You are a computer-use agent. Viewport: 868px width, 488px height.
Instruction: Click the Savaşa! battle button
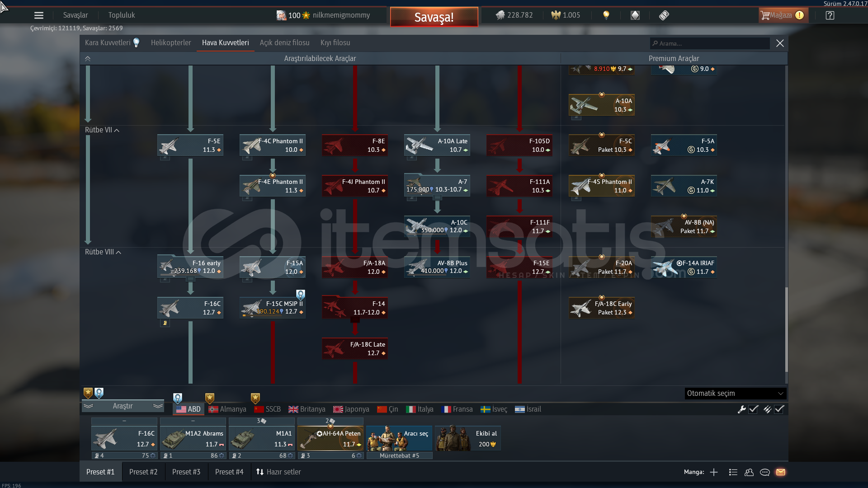pos(434,17)
